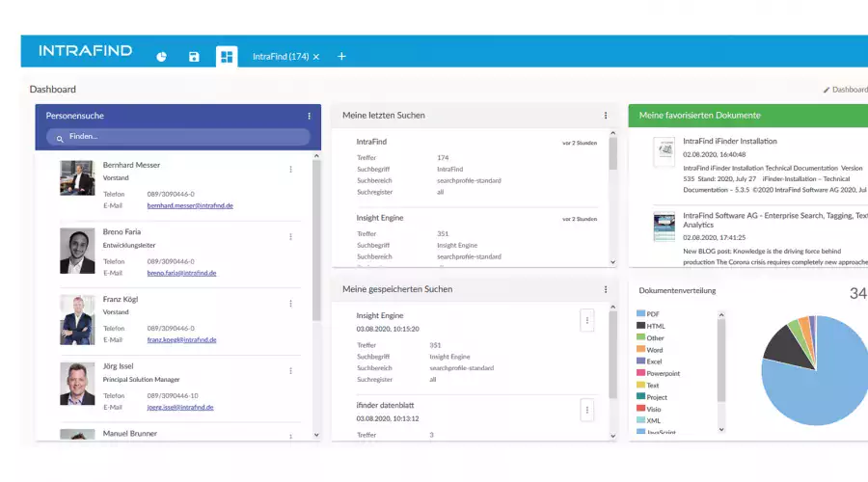
Task: Open options button for ifinder datenblatt search
Action: tap(587, 410)
